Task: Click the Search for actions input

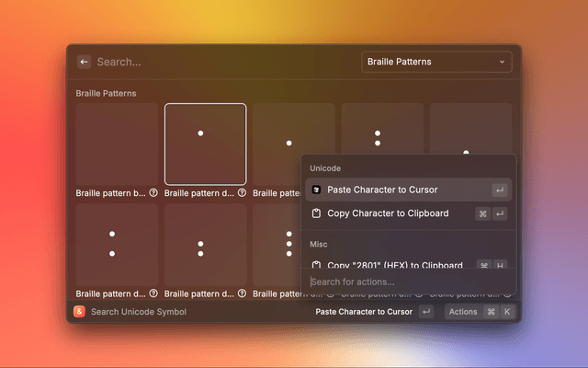Action: pyautogui.click(x=404, y=282)
